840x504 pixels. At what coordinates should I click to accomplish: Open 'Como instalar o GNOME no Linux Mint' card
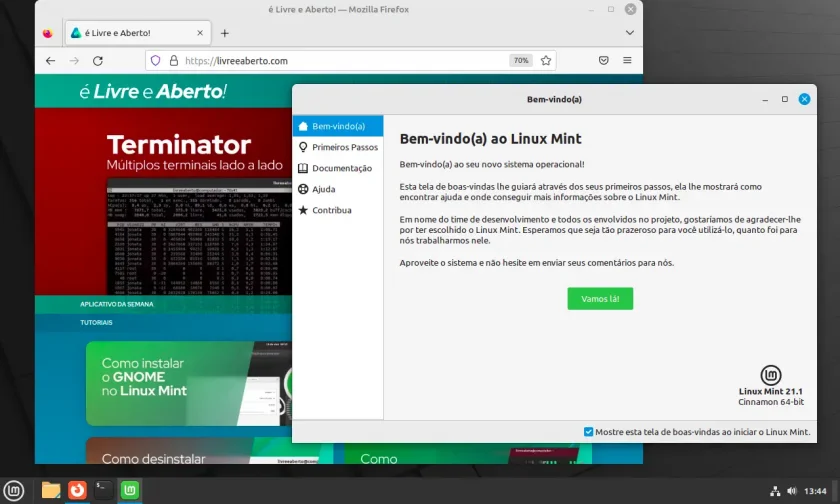tap(189, 383)
